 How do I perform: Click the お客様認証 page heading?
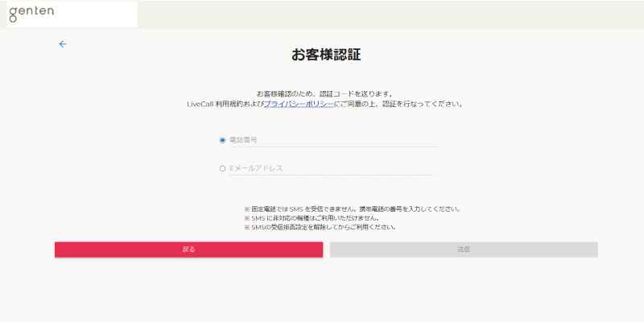click(x=326, y=56)
